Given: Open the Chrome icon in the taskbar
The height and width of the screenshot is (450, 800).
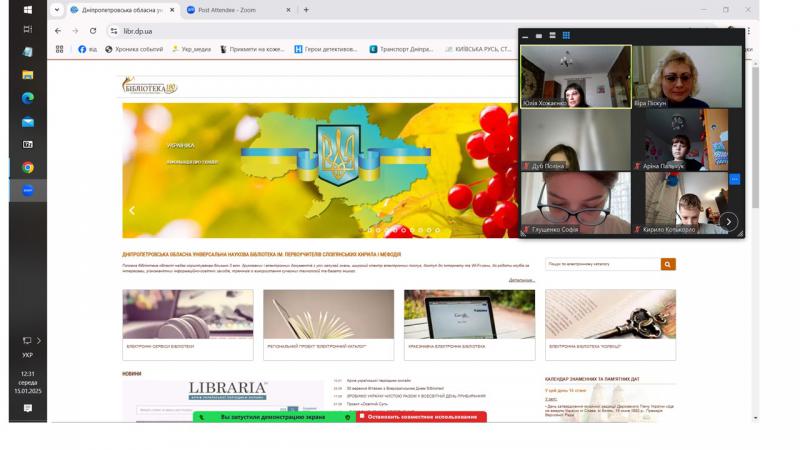Looking at the screenshot, I should [x=28, y=167].
